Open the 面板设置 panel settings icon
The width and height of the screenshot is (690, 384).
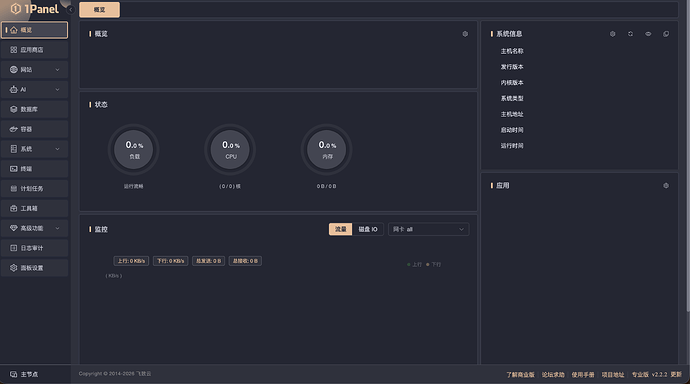point(14,267)
